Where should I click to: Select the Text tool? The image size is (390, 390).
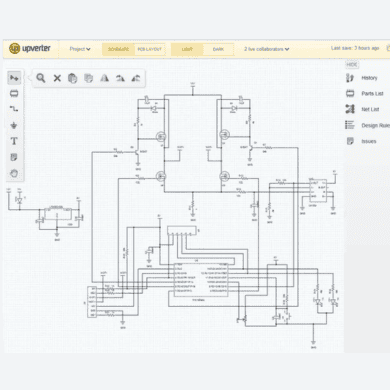(14, 141)
